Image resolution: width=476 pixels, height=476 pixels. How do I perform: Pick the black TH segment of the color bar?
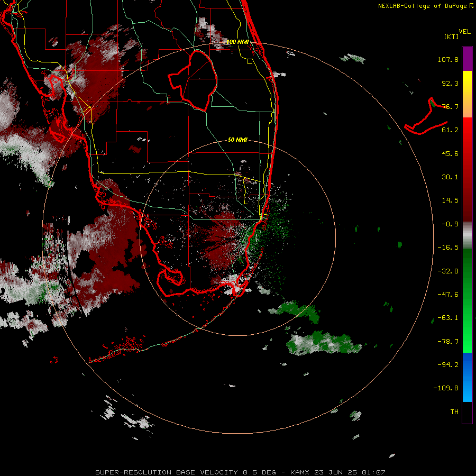click(x=467, y=412)
